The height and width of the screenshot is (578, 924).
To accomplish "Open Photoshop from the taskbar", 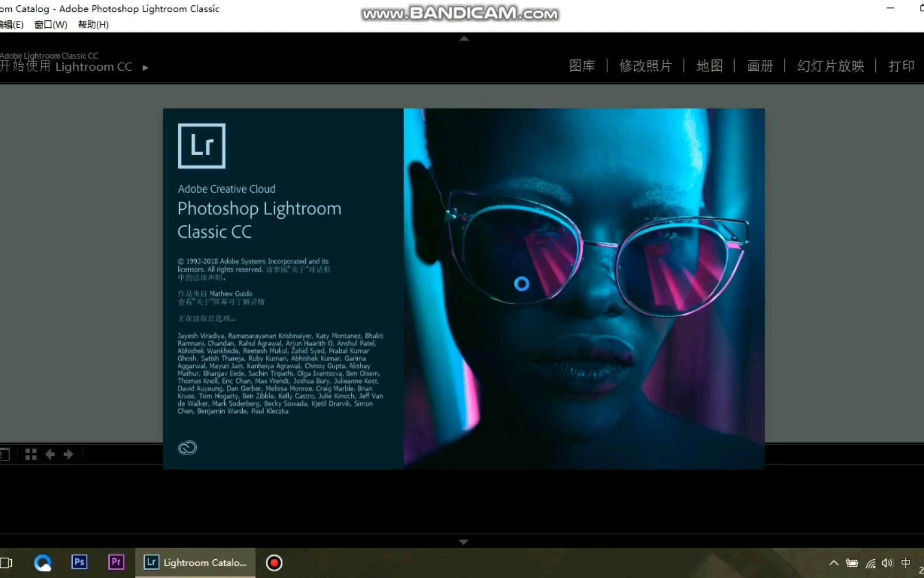I will (x=79, y=562).
